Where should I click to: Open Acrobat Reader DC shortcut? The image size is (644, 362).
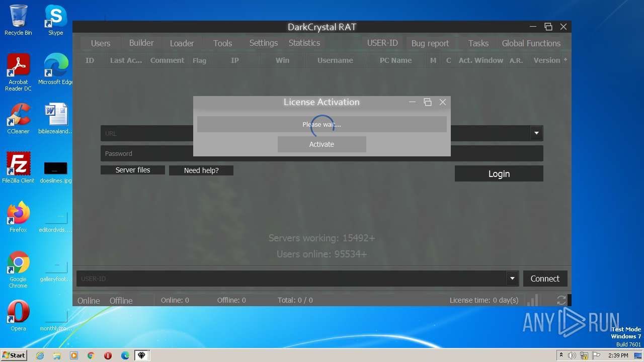(18, 72)
